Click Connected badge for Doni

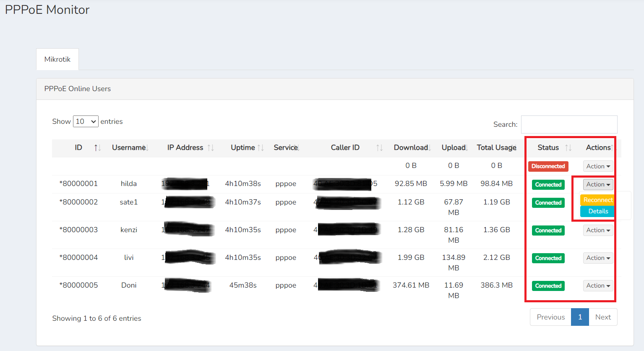tap(548, 286)
